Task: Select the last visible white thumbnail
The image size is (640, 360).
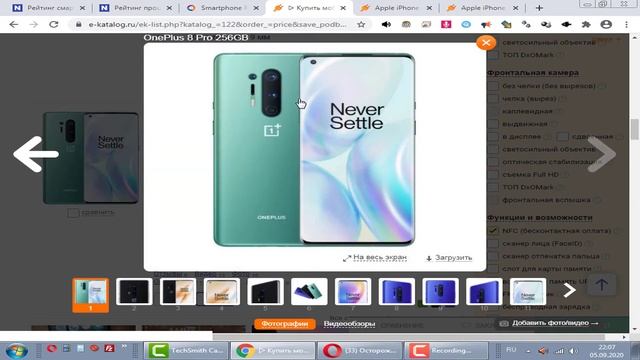Action: coord(528,291)
